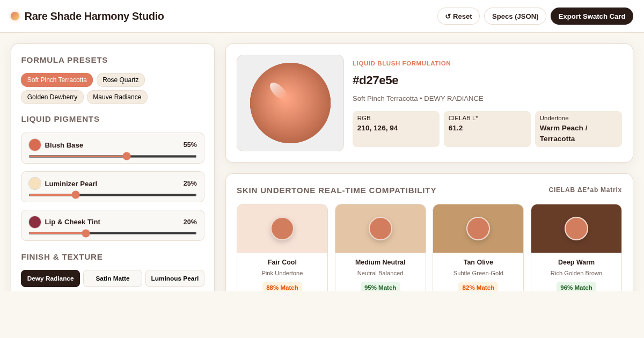The image size is (644, 338).
Task: Select the Tan Olive skin swatch dot
Action: coord(478,229)
